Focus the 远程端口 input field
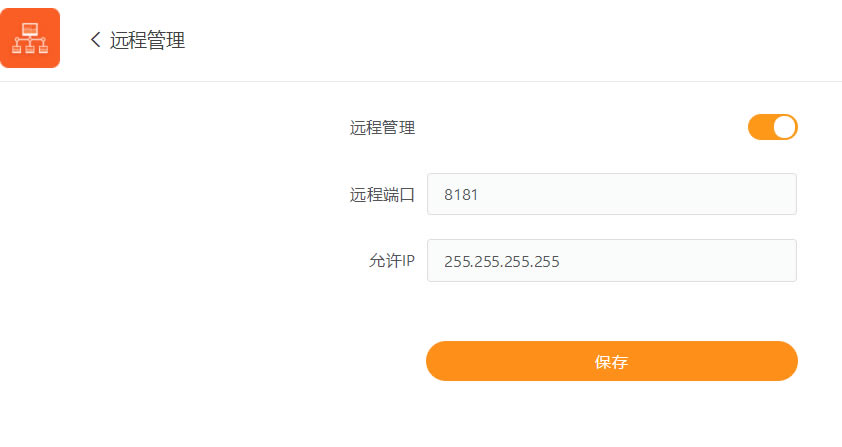Viewport: 842px width, 447px height. click(x=611, y=194)
